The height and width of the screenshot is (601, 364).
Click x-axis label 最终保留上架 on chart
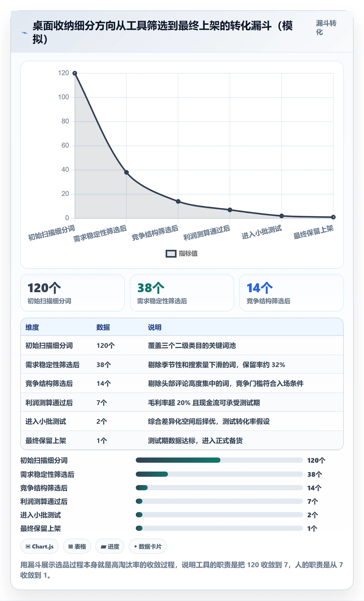[313, 232]
